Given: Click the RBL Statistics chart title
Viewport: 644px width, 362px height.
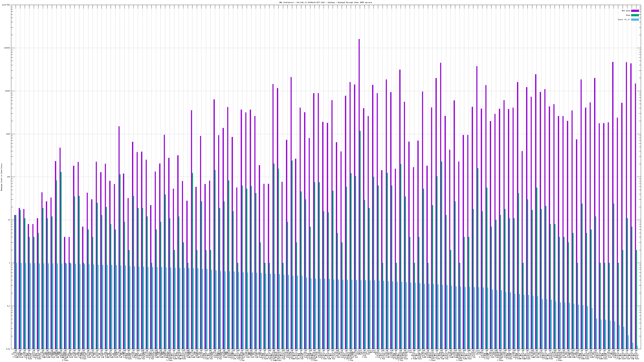Looking at the screenshot, I should pos(325,2).
